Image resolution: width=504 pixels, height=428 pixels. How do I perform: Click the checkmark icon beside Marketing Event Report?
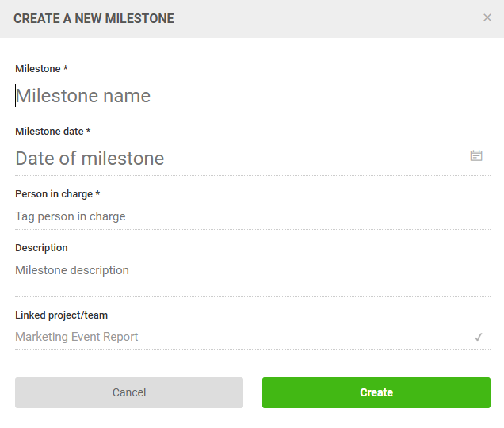pyautogui.click(x=479, y=337)
